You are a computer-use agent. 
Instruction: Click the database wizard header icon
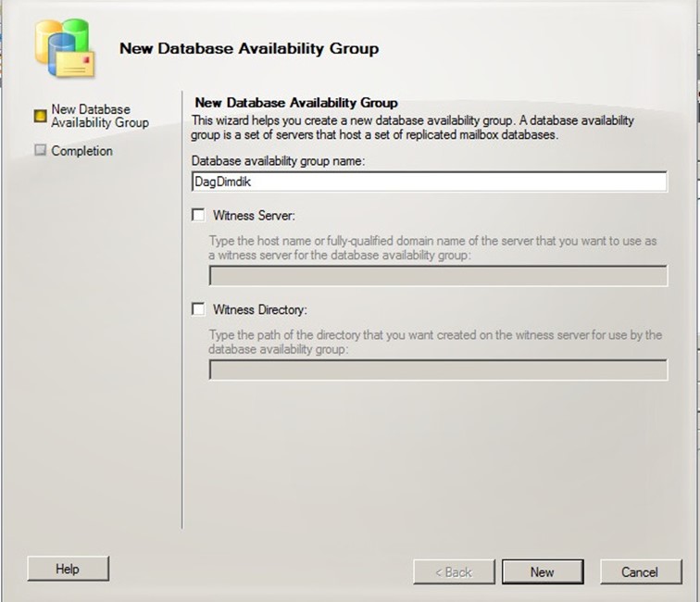(65, 48)
